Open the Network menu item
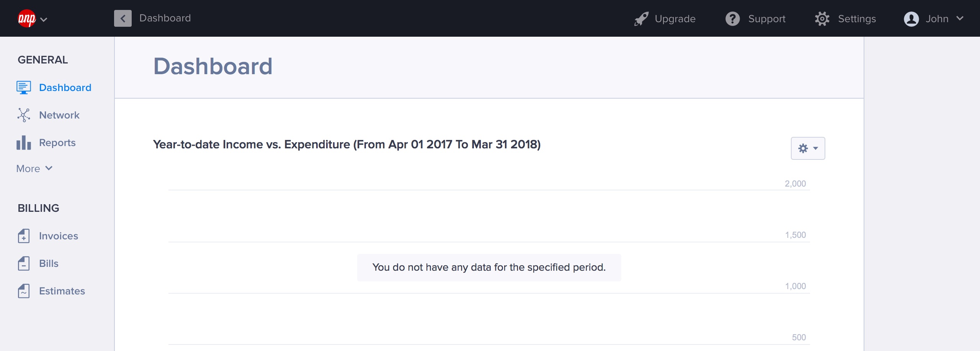The image size is (980, 351). (x=59, y=115)
